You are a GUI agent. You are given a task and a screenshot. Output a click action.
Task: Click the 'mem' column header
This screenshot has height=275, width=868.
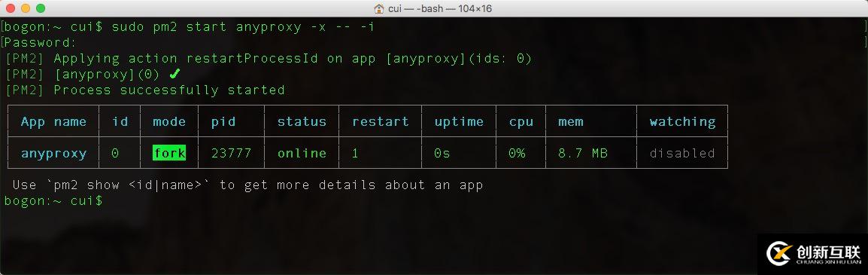coord(571,121)
